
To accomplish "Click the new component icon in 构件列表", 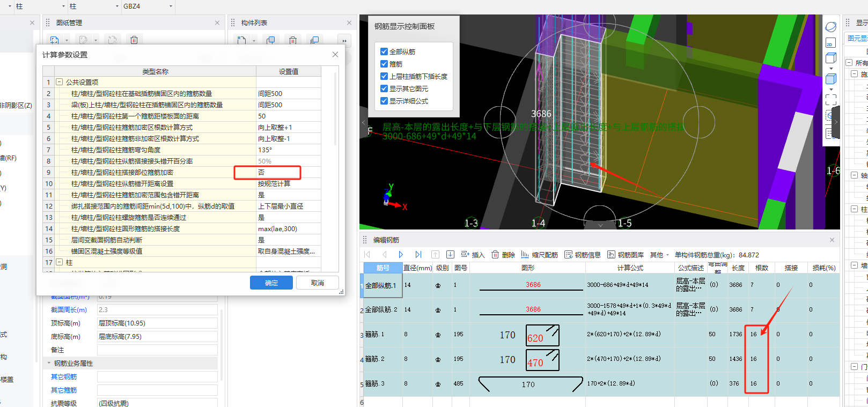I will tap(242, 40).
